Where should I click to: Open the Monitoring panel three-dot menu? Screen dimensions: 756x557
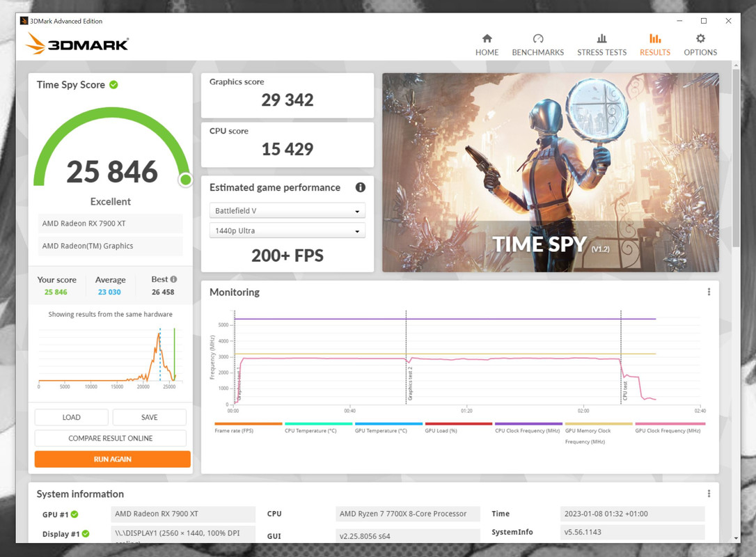(x=709, y=292)
